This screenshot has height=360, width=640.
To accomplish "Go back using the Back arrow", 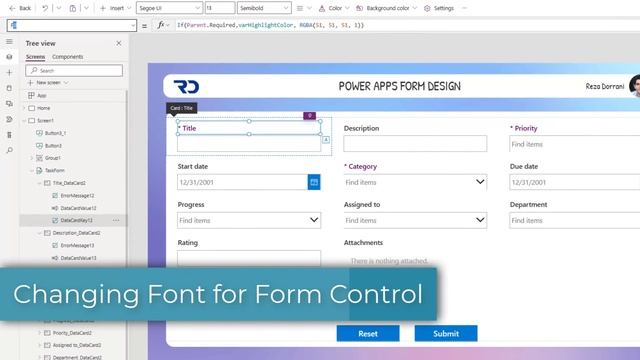I will point(20,8).
